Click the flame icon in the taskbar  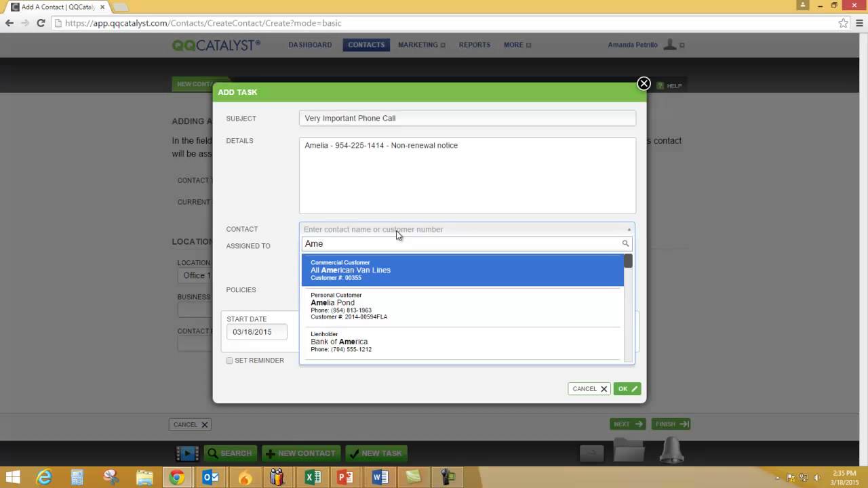(x=245, y=477)
